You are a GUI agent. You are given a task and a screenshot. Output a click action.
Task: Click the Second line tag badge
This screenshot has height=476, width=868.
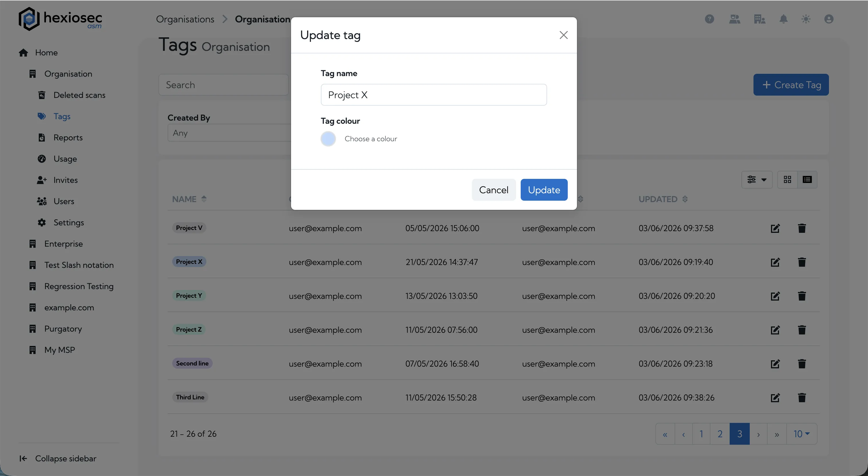tap(192, 363)
